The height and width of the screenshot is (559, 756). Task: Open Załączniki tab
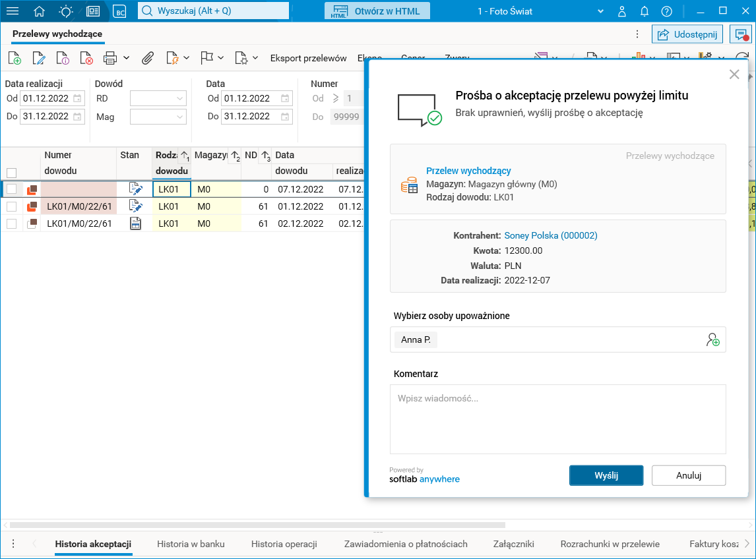point(513,544)
